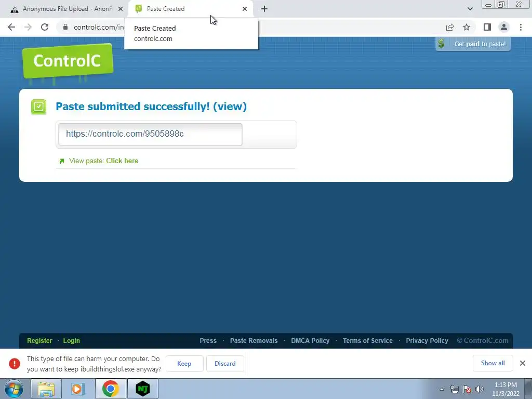The image size is (532, 399).
Task: Show hidden system tray icons
Action: [x=442, y=389]
